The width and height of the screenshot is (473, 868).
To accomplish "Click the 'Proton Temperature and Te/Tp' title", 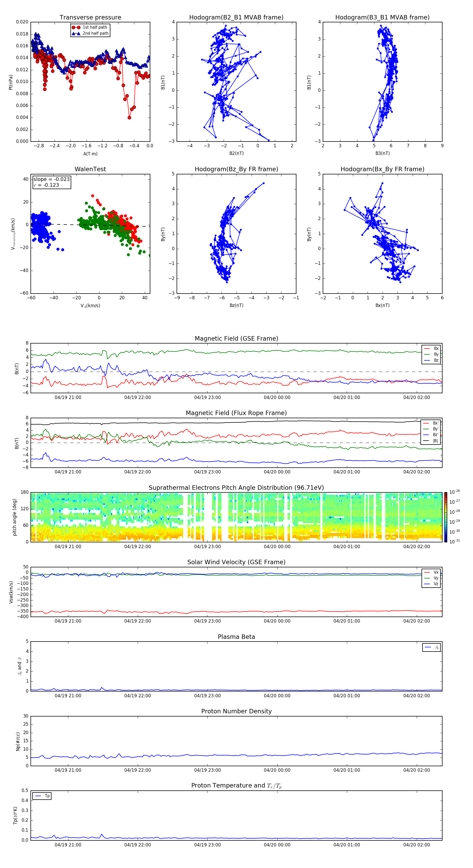I will click(x=236, y=786).
